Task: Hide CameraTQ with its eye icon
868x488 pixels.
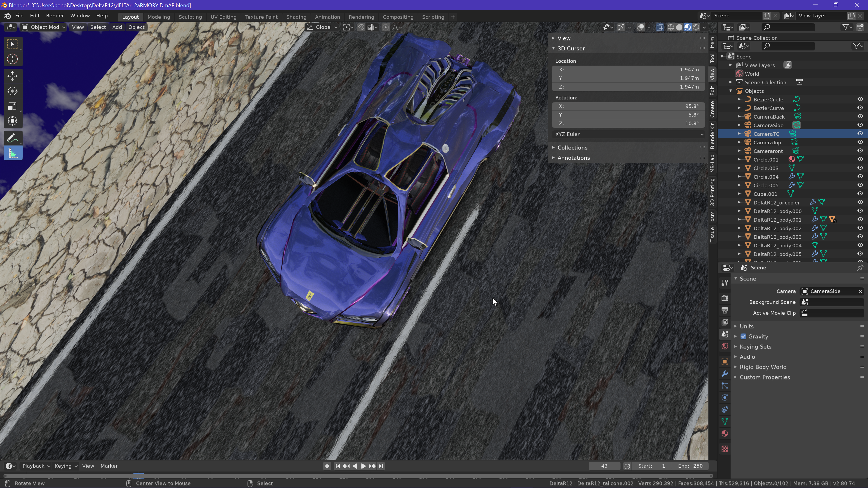Action: [x=860, y=134]
